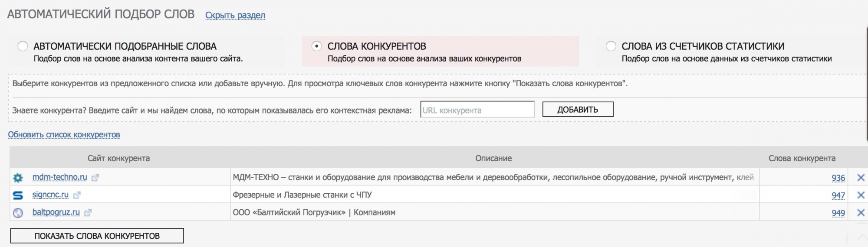Image resolution: width=868 pixels, height=247 pixels.
Task: Delete baltpogruz.ru row using X icon
Action: coord(861,213)
